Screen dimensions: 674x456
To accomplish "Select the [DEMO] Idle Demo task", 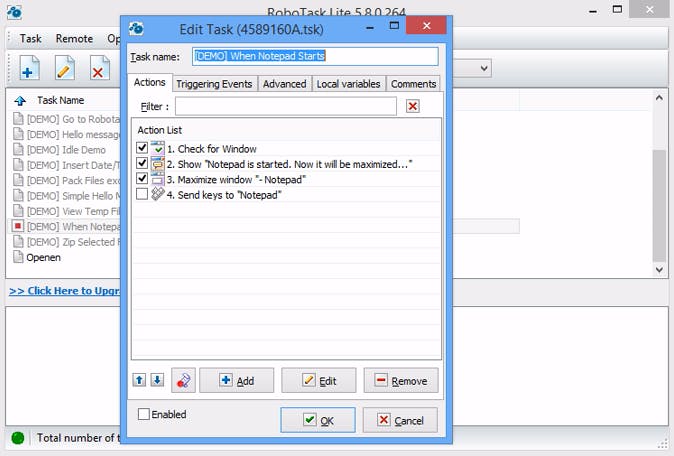I will (x=64, y=150).
